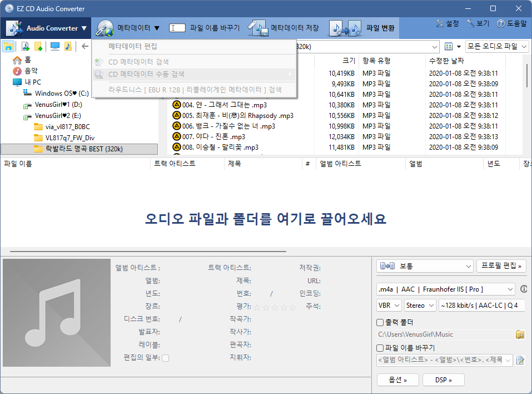
Task: Click the 메타데이터 저장 tag icon
Action: click(258, 28)
